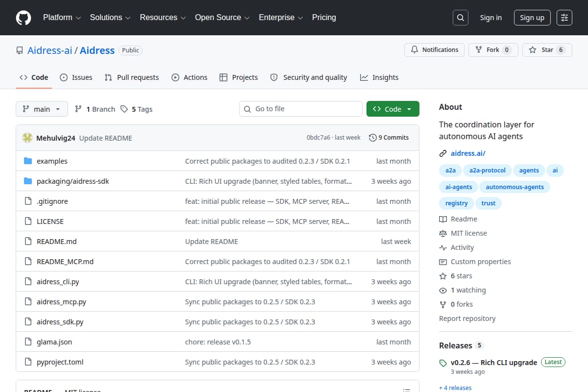Click the history clock icon beside 9 Commits

pyautogui.click(x=373, y=138)
